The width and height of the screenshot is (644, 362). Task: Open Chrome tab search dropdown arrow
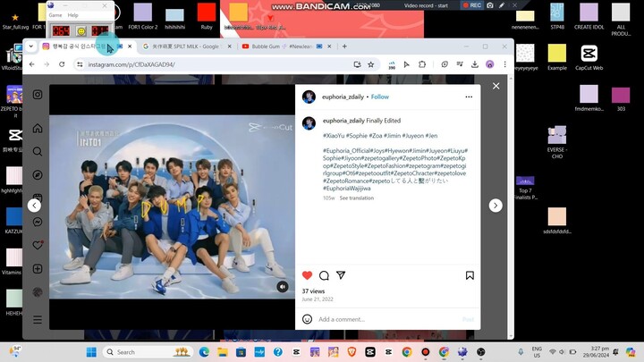click(30, 46)
